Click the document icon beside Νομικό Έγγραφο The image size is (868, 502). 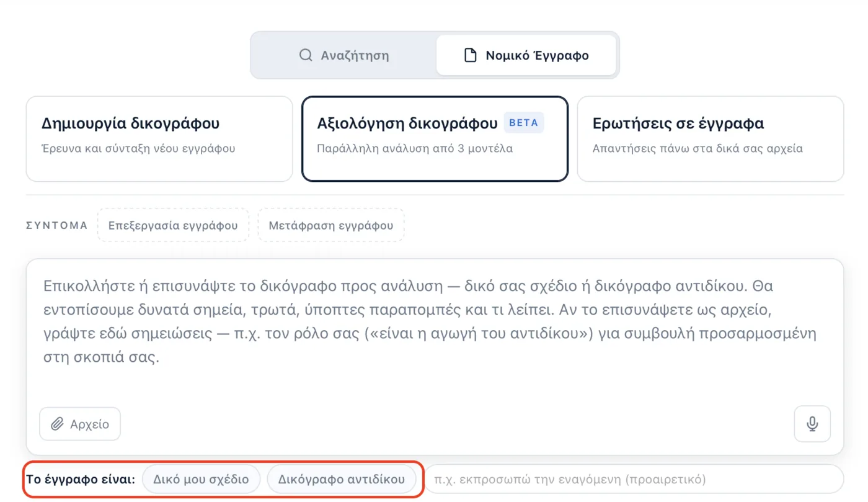(x=471, y=55)
